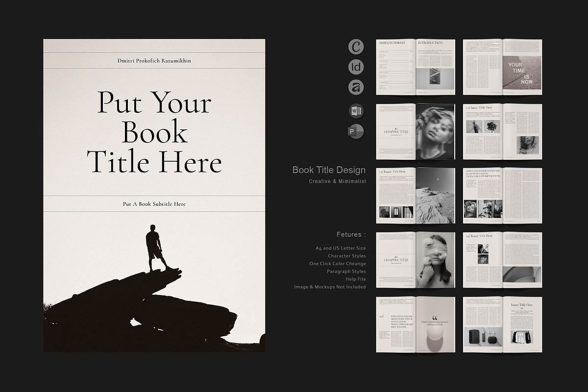This screenshot has height=392, width=588.
Task: Click the "Creative & Mimimalist" tagline
Action: (x=337, y=181)
